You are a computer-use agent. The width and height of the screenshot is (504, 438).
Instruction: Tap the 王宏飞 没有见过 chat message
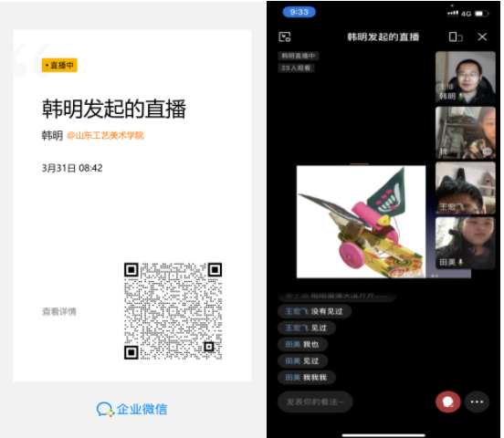pyautogui.click(x=314, y=311)
